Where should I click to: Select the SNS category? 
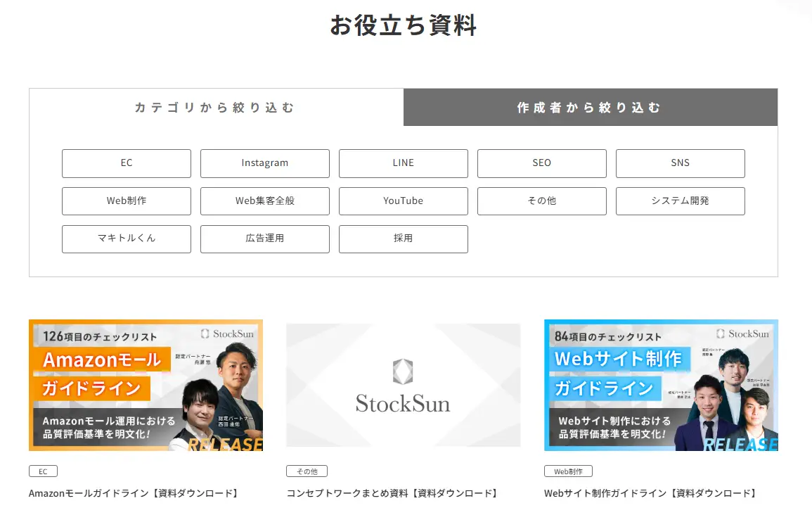(x=680, y=163)
